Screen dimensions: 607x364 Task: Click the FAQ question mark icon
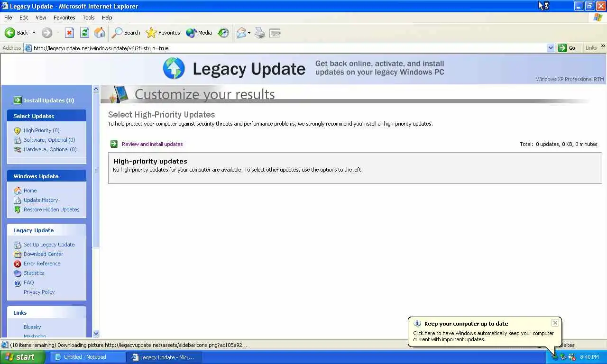coord(18,283)
